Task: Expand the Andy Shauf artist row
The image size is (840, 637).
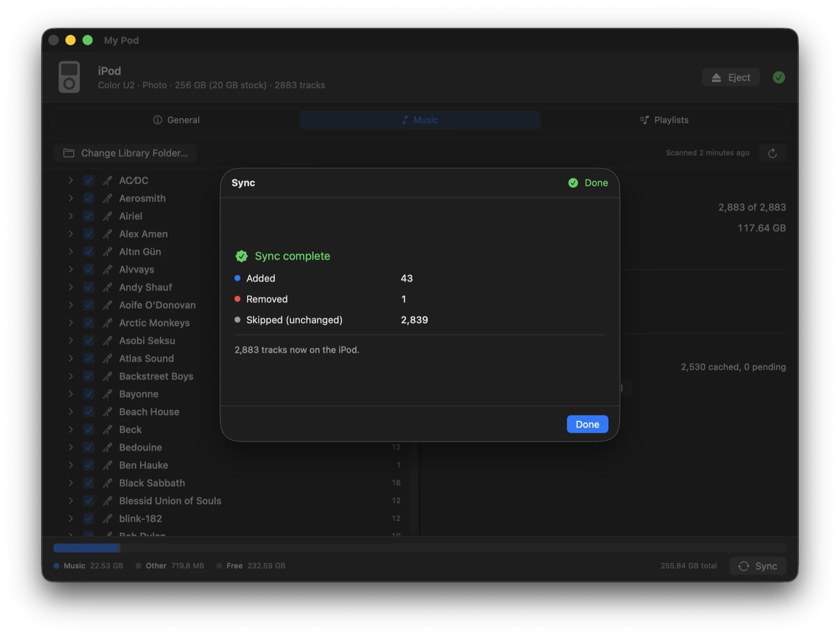Action: point(71,287)
